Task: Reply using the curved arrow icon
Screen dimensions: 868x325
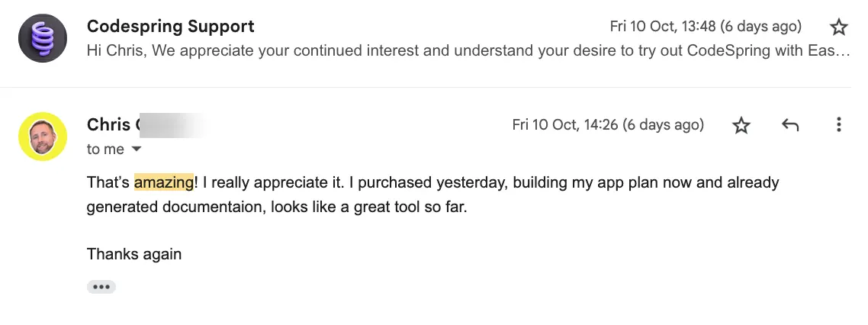Action: tap(790, 125)
